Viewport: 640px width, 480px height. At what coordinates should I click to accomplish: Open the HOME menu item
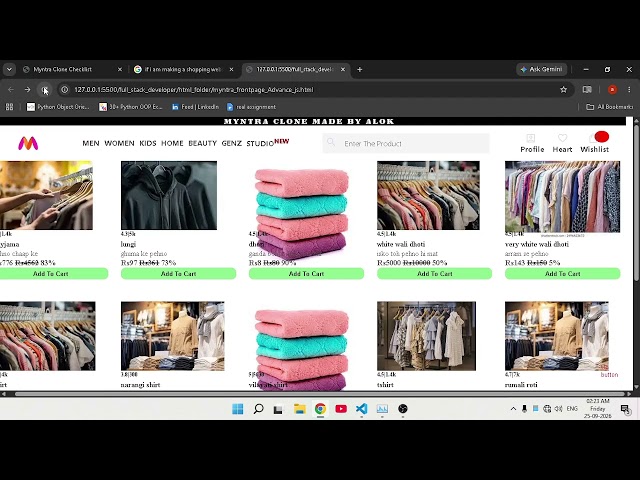click(x=172, y=143)
